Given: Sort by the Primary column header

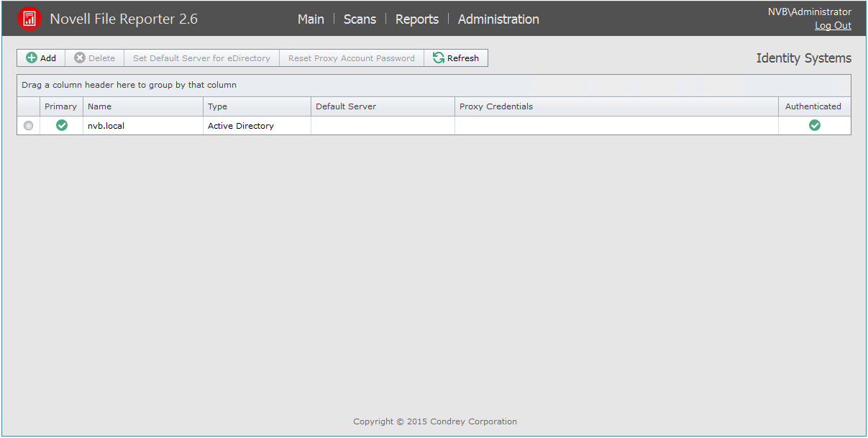Looking at the screenshot, I should (61, 106).
